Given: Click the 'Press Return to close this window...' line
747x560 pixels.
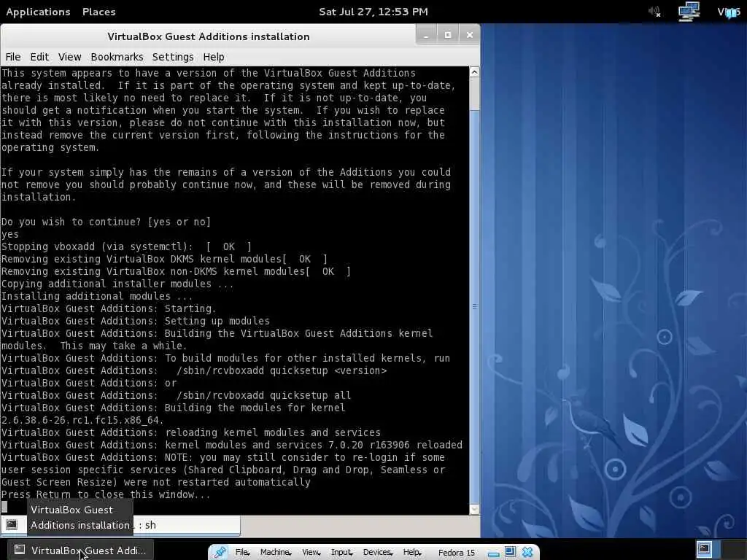Looking at the screenshot, I should pos(106,494).
